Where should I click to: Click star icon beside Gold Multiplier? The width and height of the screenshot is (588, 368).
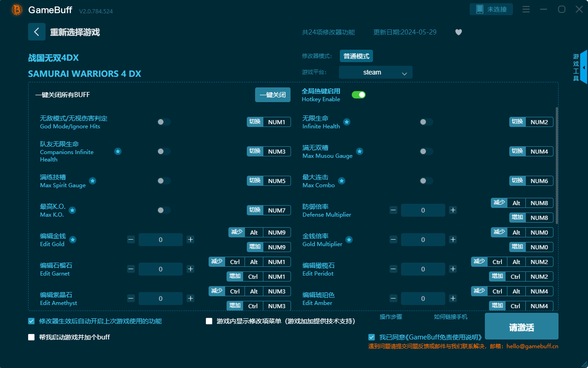349,240
